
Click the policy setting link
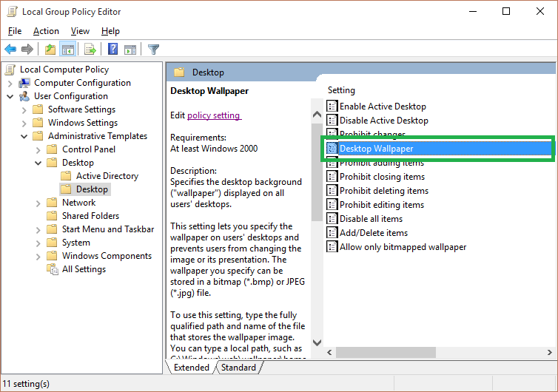pos(214,115)
